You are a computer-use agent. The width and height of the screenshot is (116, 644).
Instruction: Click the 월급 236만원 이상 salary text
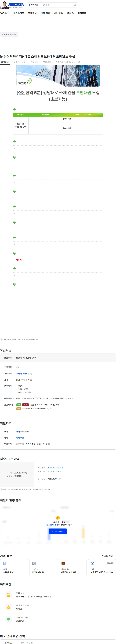coord(24,380)
